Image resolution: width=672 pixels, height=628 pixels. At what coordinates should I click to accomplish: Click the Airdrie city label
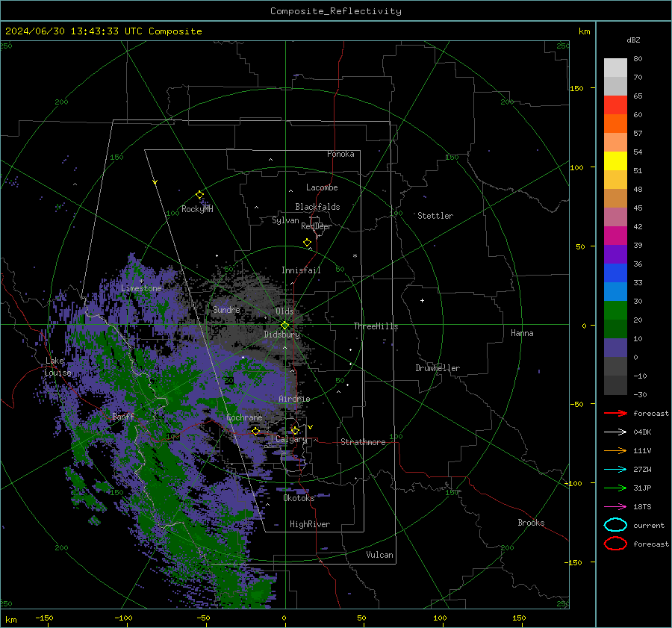(294, 399)
